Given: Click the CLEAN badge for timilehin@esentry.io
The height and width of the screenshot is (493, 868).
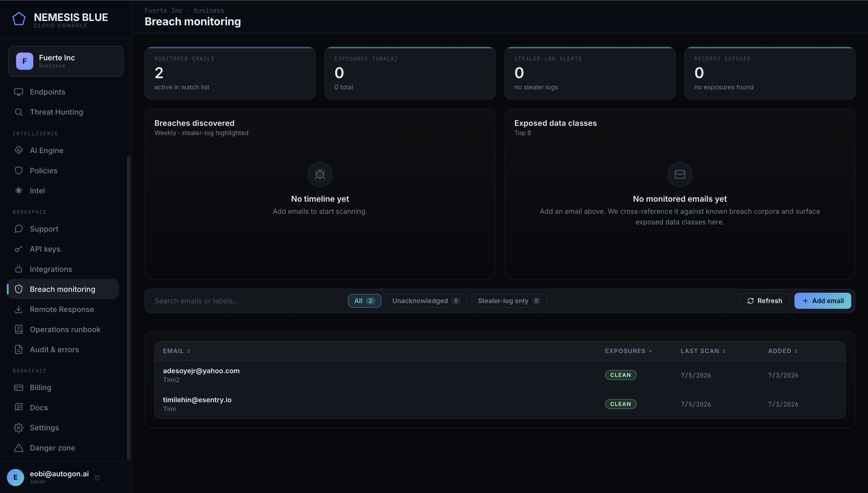Looking at the screenshot, I should [620, 404].
